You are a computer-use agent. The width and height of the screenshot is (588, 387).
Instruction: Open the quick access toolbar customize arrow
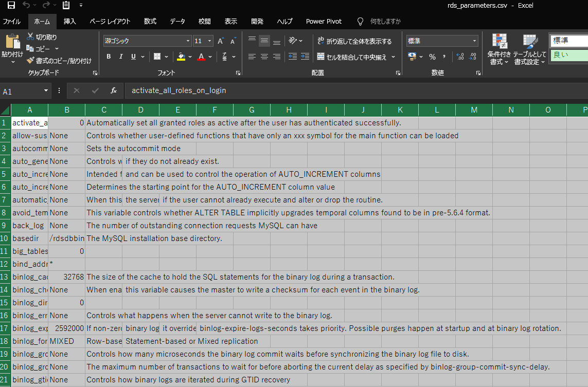click(81, 5)
